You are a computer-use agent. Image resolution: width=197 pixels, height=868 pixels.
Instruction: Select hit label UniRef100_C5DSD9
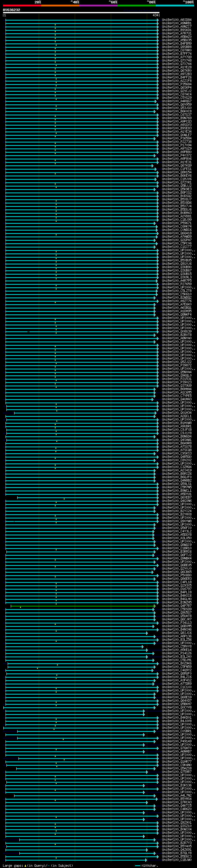click(176, 609)
